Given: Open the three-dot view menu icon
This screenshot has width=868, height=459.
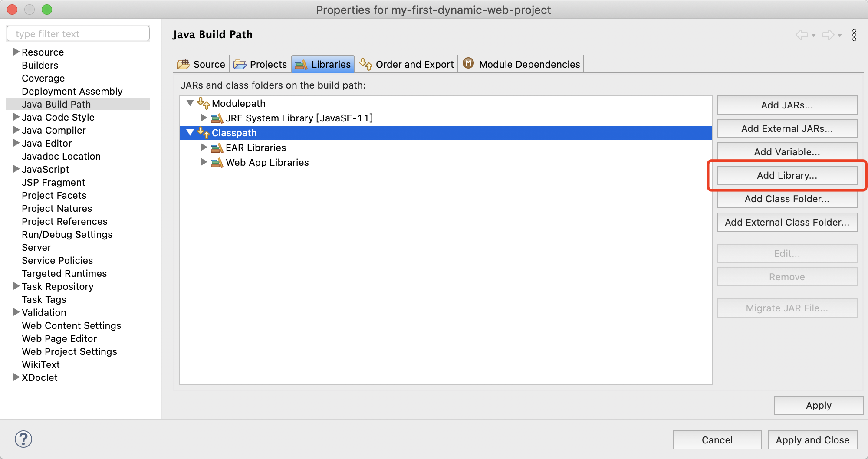Looking at the screenshot, I should [x=854, y=35].
